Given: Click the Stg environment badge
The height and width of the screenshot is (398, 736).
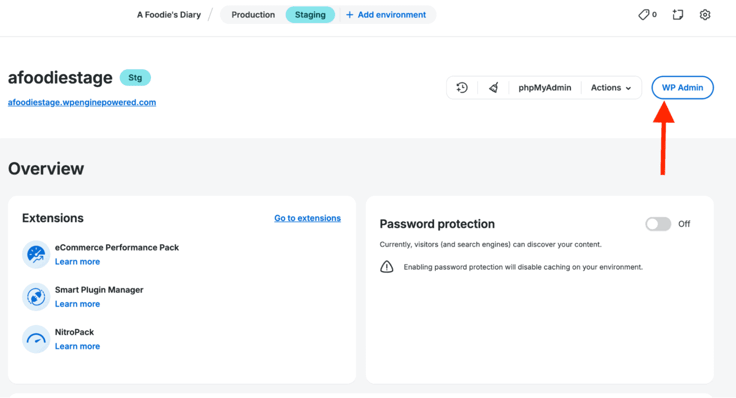Looking at the screenshot, I should point(135,77).
